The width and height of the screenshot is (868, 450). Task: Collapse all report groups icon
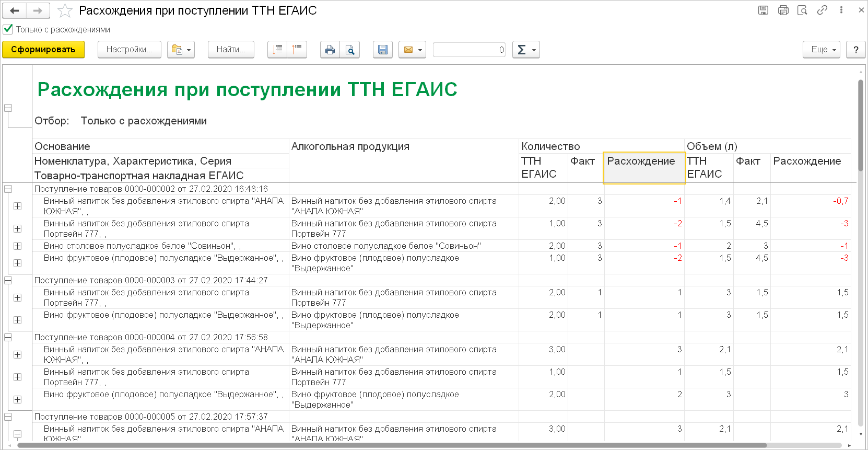click(297, 50)
